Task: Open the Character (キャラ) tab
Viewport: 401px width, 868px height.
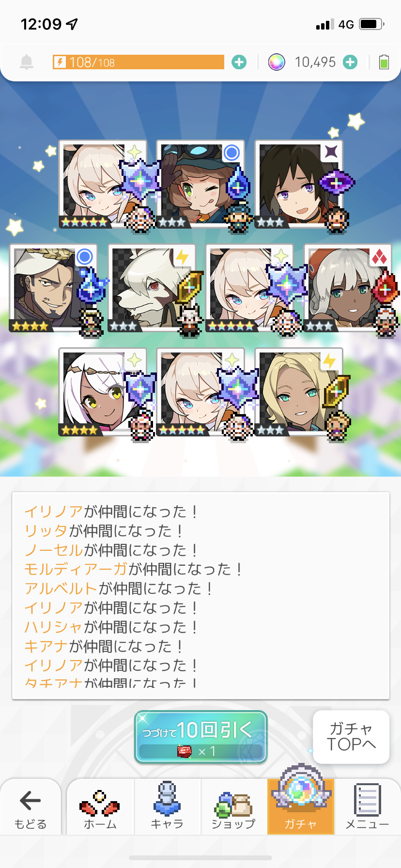Action: [x=167, y=806]
